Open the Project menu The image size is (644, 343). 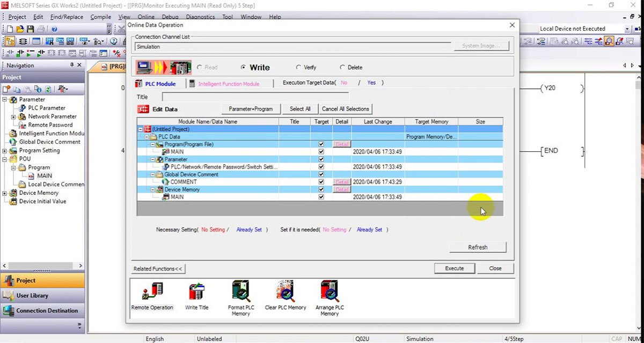pyautogui.click(x=17, y=17)
